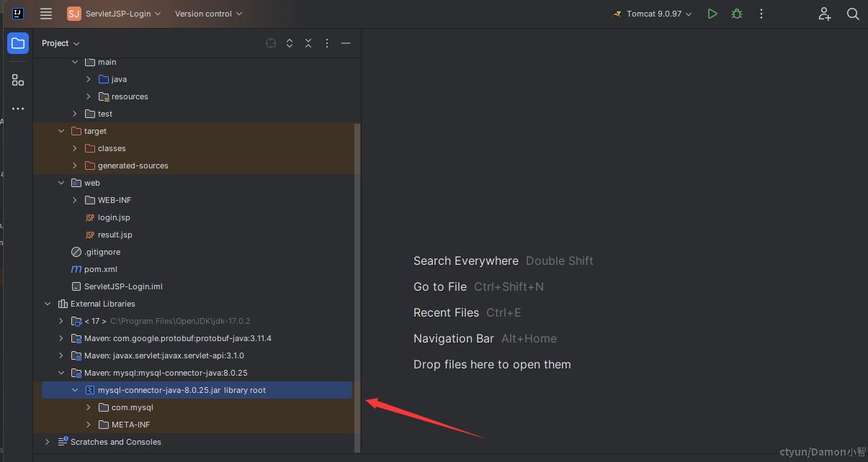Click pom.xml Maven icon

click(76, 269)
